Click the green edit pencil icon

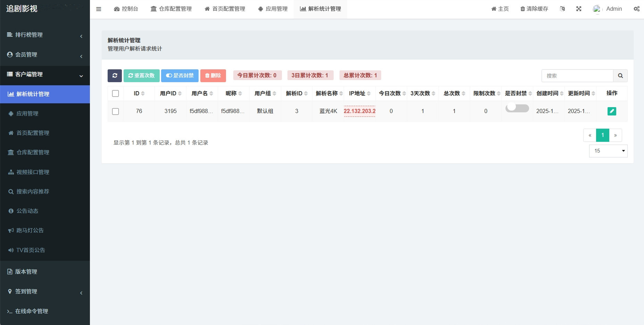[x=612, y=111]
